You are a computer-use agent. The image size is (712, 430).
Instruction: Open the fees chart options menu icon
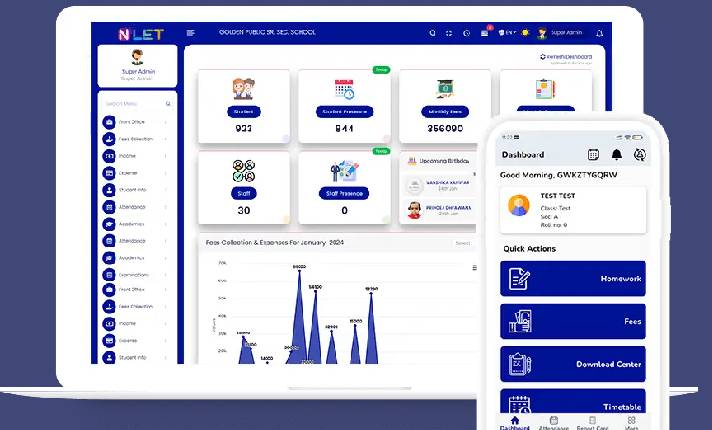[474, 267]
